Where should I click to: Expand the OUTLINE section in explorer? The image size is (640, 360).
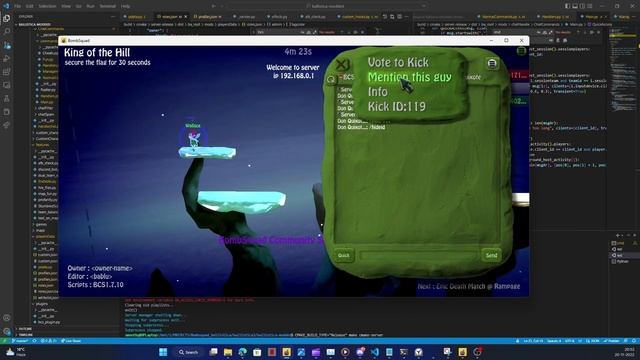[24, 329]
